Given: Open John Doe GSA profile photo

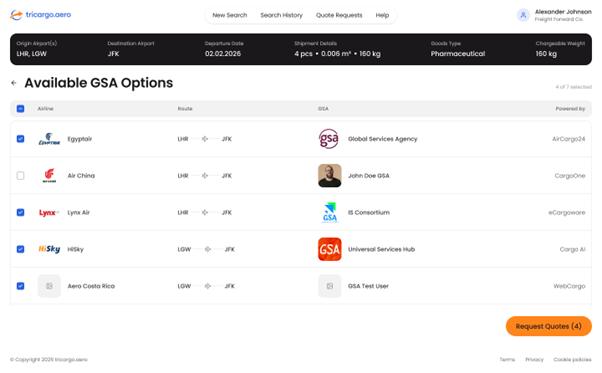Looking at the screenshot, I should tap(329, 176).
